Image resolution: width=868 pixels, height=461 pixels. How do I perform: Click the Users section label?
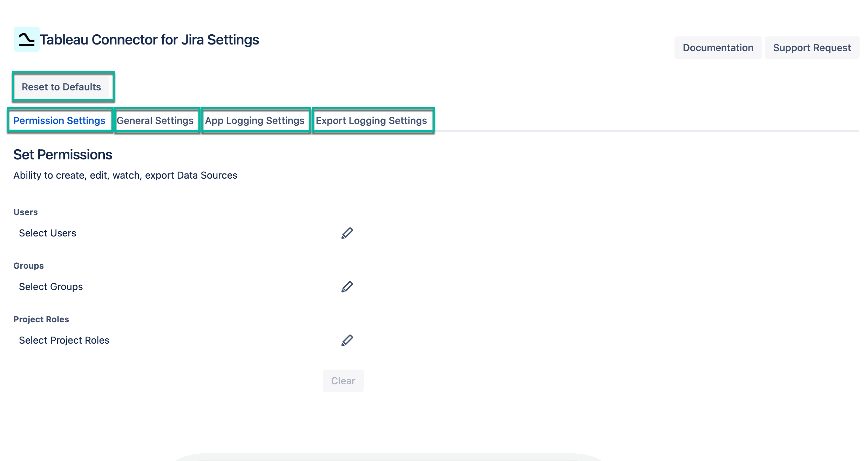25,212
